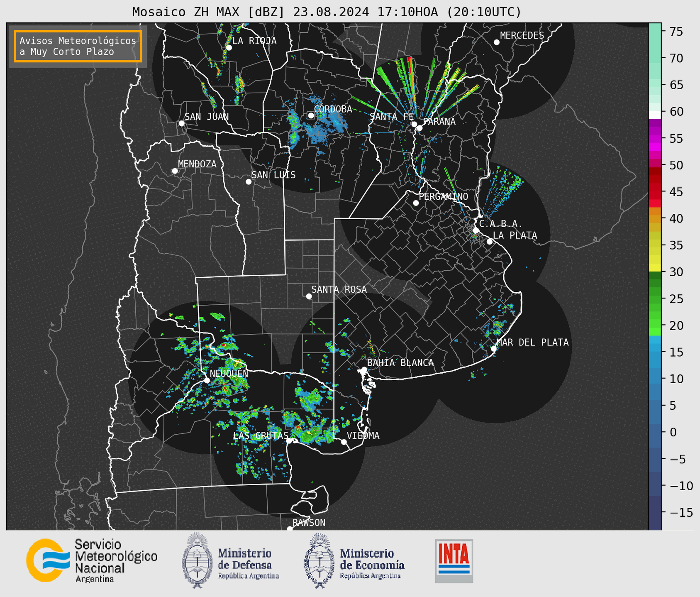Image resolution: width=700 pixels, height=597 pixels.
Task: Click the VIEDMA city marker
Action: coord(344,442)
